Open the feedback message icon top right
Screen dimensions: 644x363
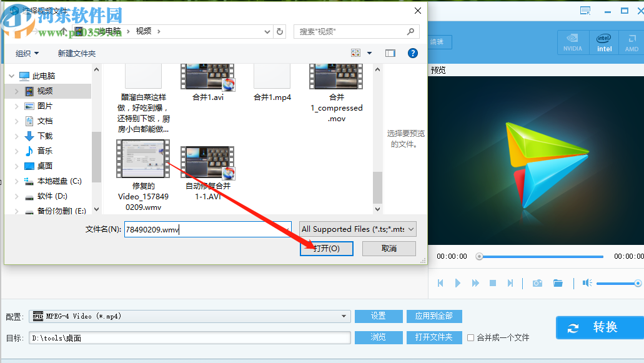(585, 10)
